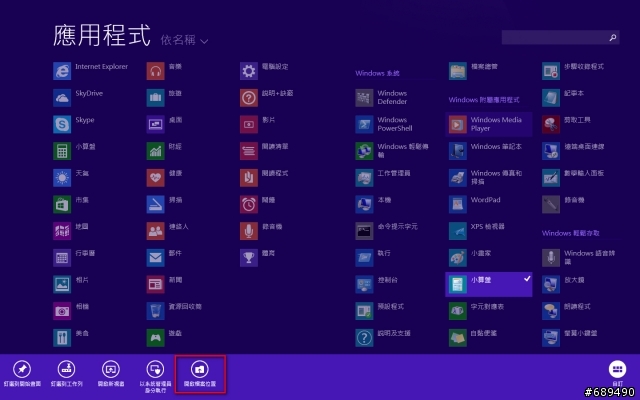The image size is (640, 400).
Task: Open Windows Defender
Action: pyautogui.click(x=382, y=98)
